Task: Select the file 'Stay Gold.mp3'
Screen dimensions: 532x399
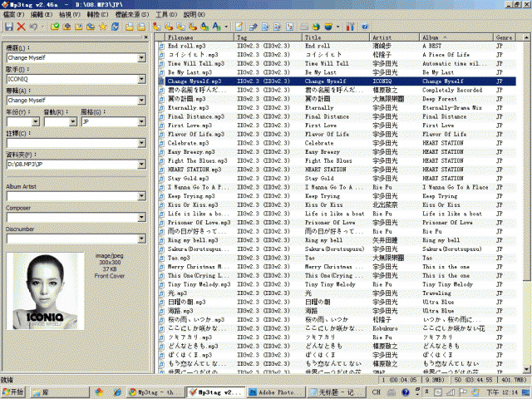Action: 189,178
